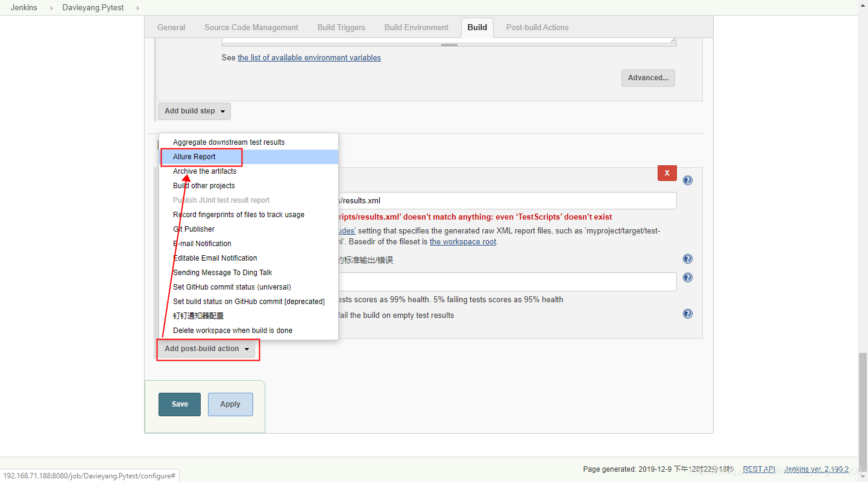
Task: Open the workspace root link
Action: (463, 242)
